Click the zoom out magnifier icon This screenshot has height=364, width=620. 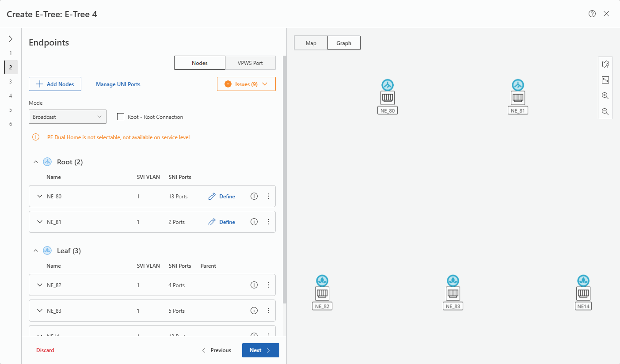tap(605, 112)
